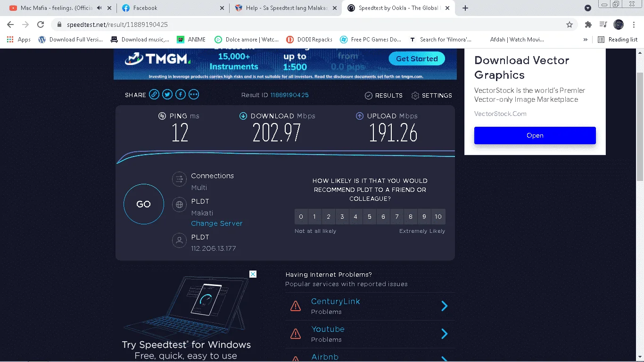Click Open button on VectorStock ad
Image resolution: width=644 pixels, height=362 pixels.
click(535, 135)
